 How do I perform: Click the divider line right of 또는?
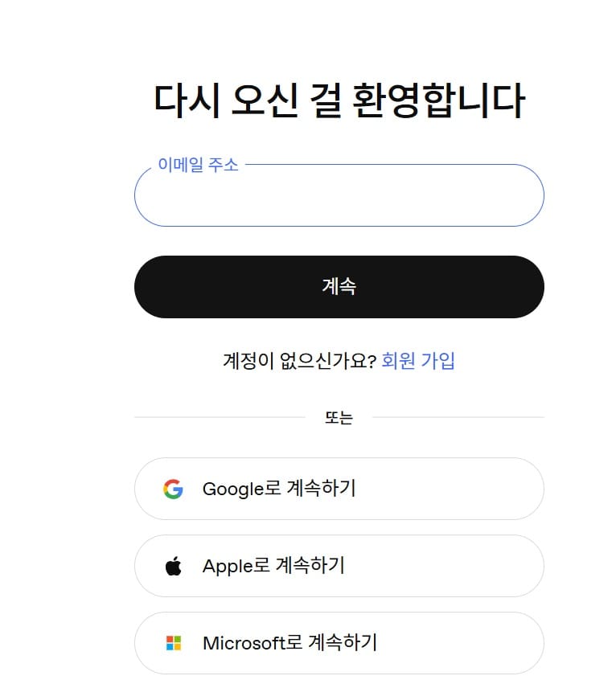point(458,418)
